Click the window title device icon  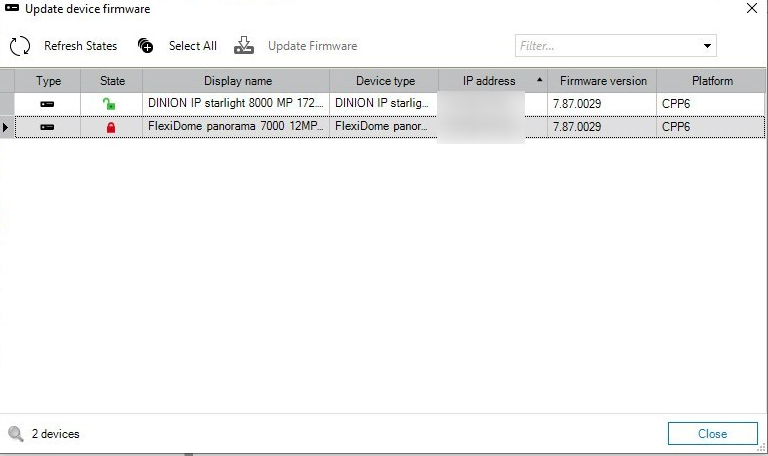click(x=12, y=8)
